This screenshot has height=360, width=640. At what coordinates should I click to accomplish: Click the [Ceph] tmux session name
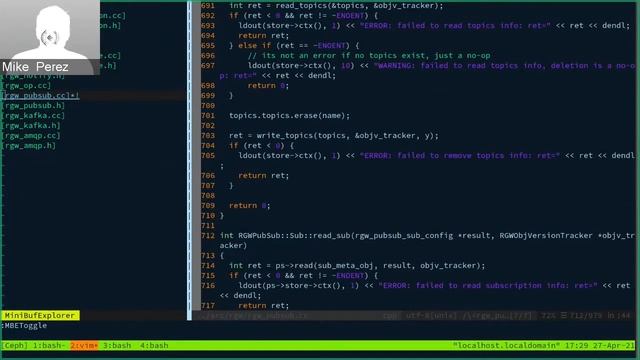pyautogui.click(x=15, y=345)
